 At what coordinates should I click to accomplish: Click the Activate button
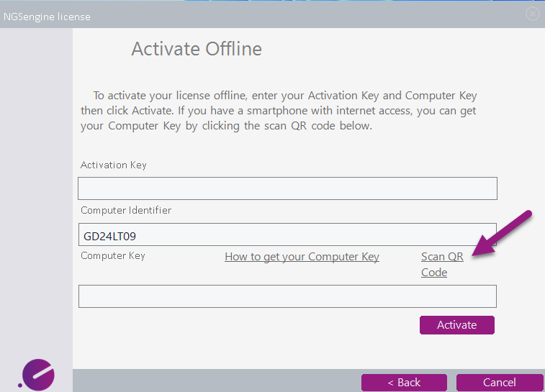(456, 325)
